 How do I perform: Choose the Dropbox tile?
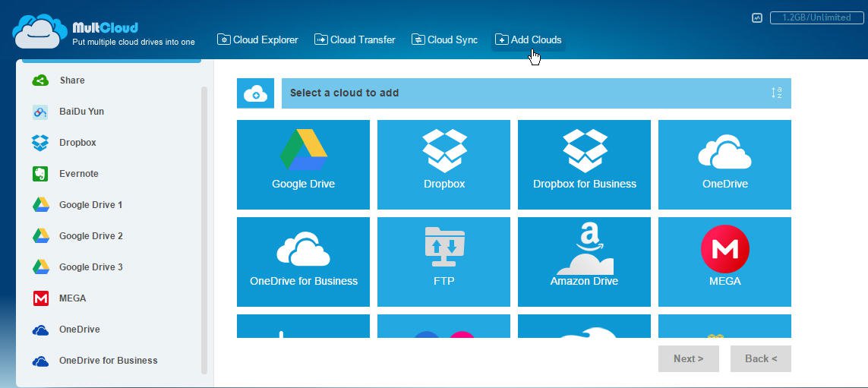[444, 165]
